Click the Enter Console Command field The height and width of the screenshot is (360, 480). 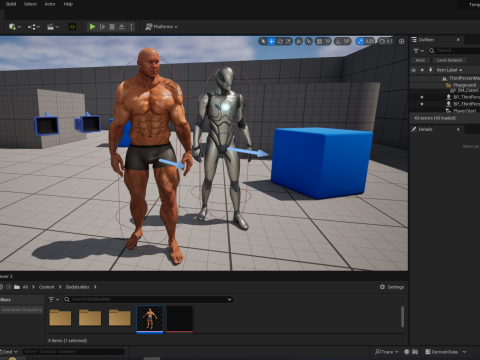[x=74, y=352]
